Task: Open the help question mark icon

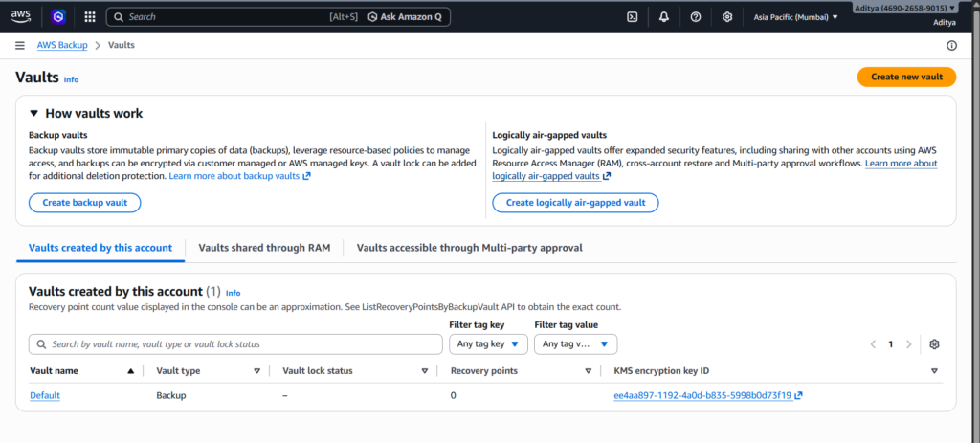Action: click(x=696, y=17)
